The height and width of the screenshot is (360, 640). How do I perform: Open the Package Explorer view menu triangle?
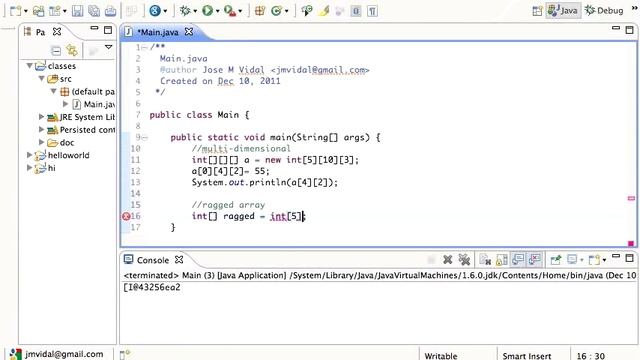[109, 47]
